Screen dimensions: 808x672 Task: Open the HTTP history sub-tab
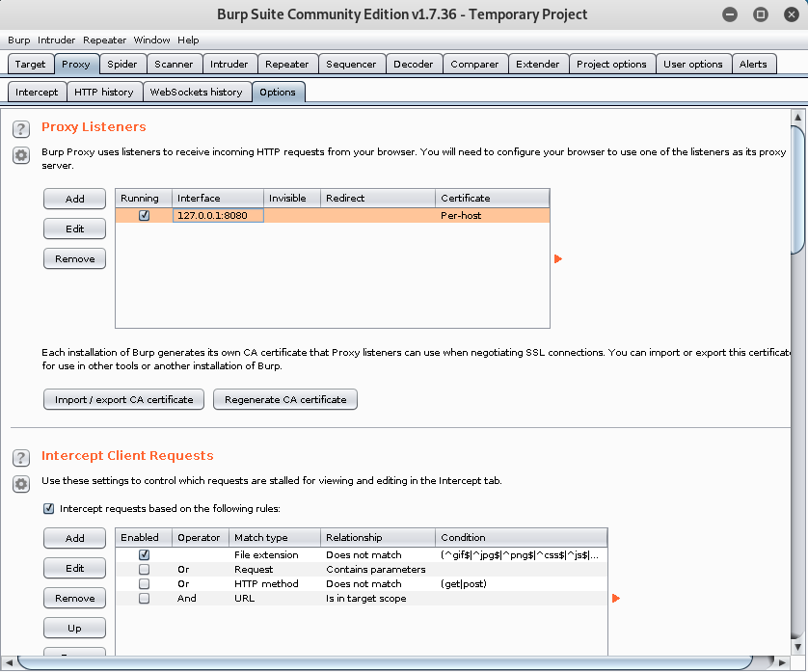point(104,92)
